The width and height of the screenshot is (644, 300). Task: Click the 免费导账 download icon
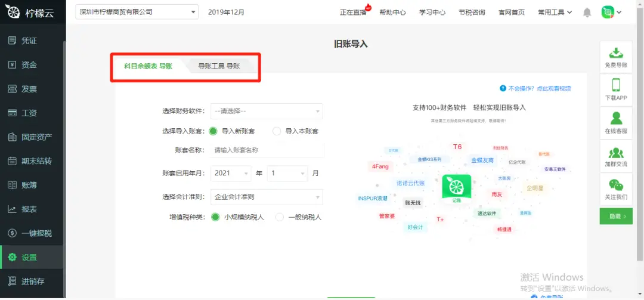616,52
